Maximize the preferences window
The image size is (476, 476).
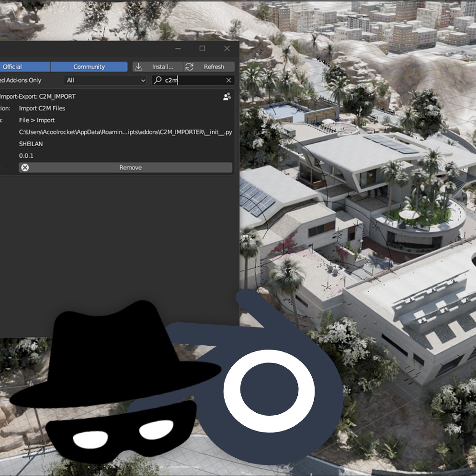point(202,48)
